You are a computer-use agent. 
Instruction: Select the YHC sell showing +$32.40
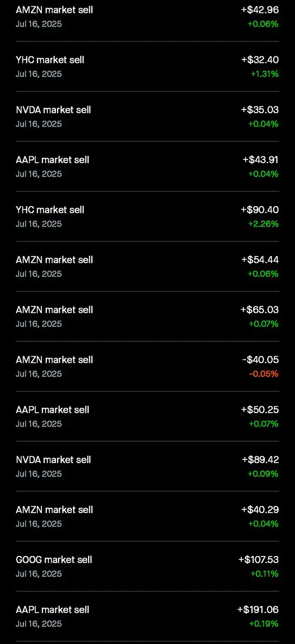coord(147,67)
